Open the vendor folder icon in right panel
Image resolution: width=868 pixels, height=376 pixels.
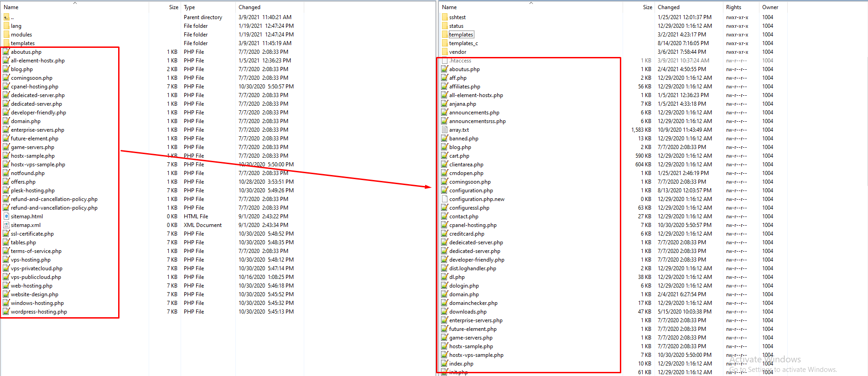[445, 52]
